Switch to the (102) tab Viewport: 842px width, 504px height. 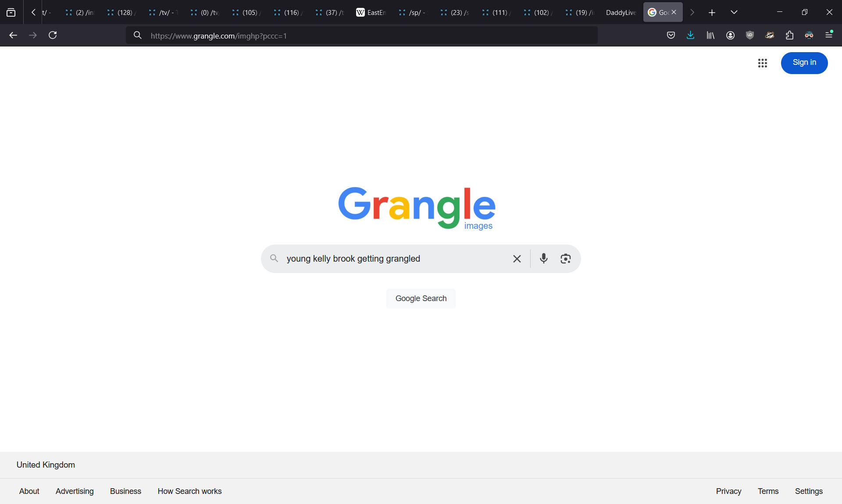[537, 12]
